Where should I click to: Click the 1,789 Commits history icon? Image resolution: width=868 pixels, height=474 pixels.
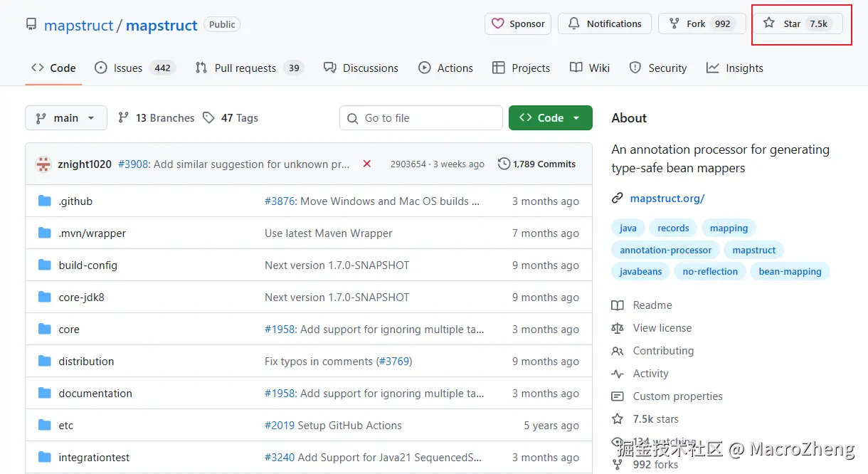pyautogui.click(x=504, y=164)
